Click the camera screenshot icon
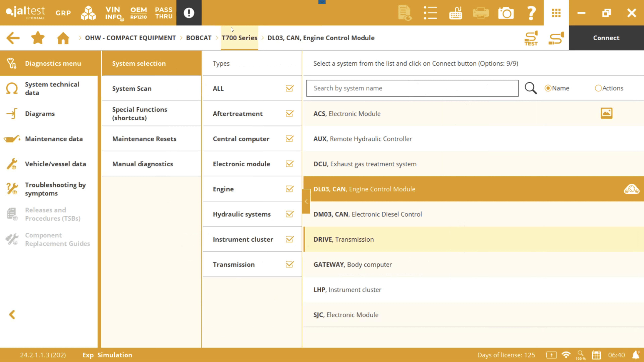 point(506,13)
